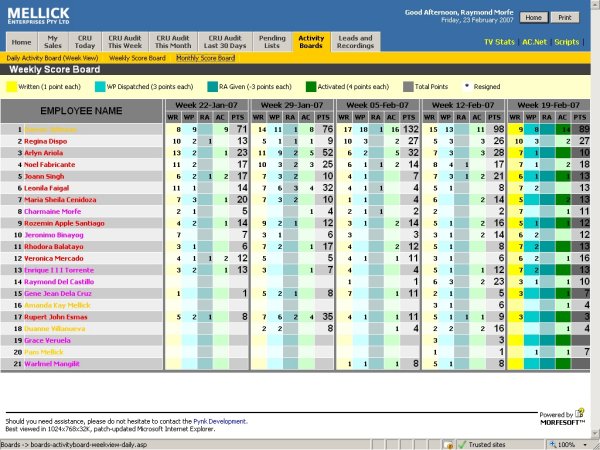The width and height of the screenshot is (600, 450).
Task: Select employee Arlyn Ariola
Action: pos(44,153)
